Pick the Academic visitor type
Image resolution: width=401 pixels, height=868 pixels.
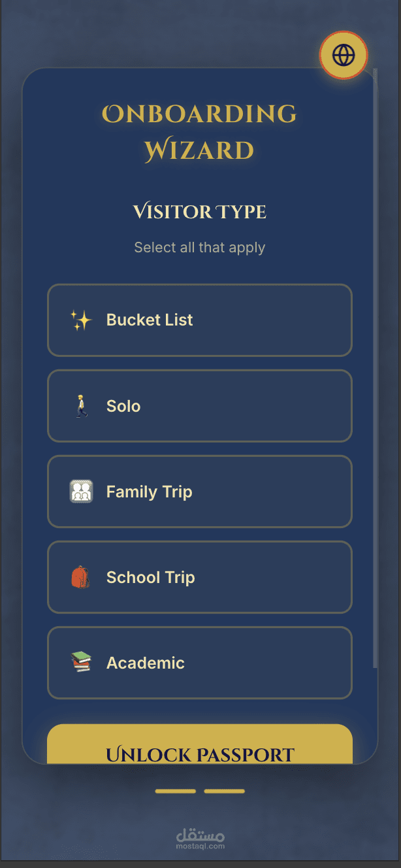click(x=200, y=663)
